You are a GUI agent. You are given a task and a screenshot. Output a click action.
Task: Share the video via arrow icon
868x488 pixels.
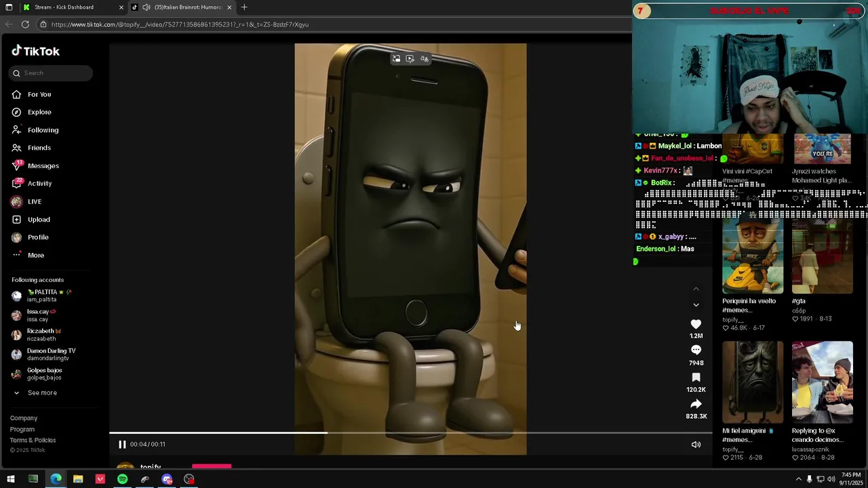click(x=696, y=404)
